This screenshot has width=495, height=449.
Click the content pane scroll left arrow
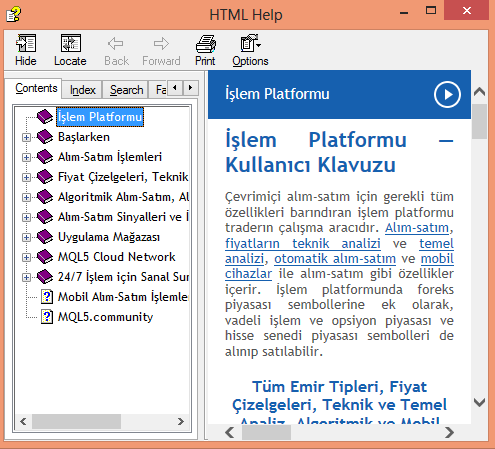point(229,432)
